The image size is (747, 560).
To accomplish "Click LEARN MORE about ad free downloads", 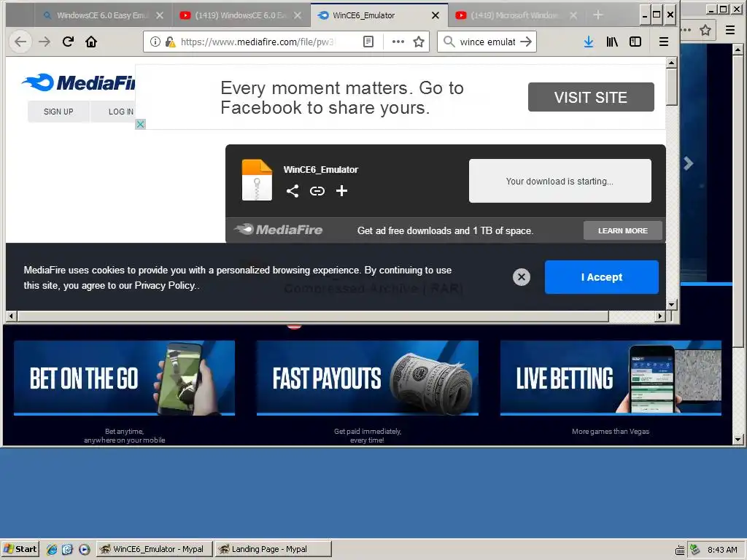I will click(x=623, y=230).
